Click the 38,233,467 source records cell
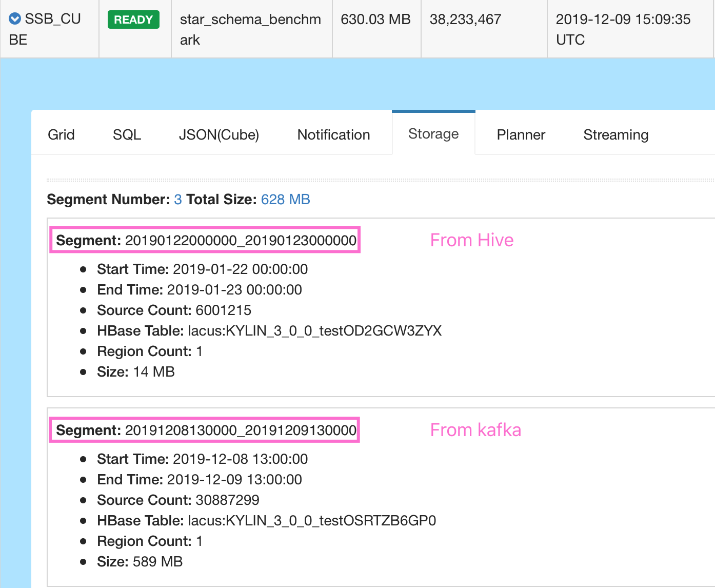This screenshot has height=588, width=715. pyautogui.click(x=465, y=19)
